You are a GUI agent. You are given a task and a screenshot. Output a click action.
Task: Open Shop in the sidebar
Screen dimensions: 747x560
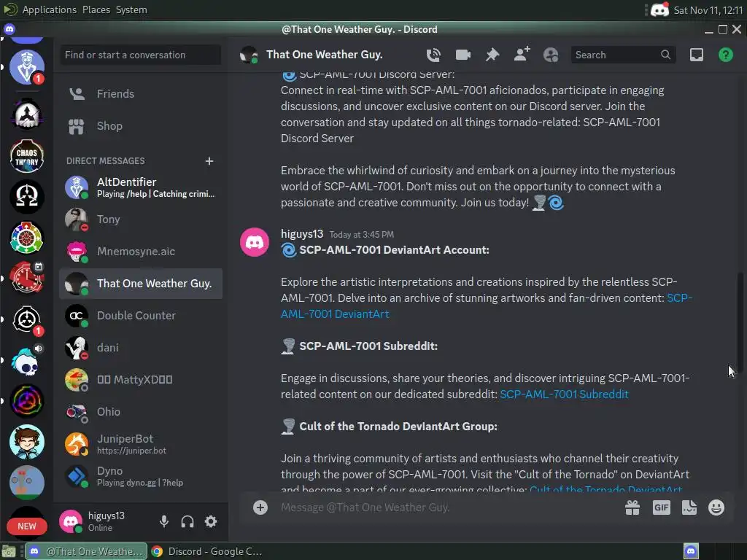click(141, 125)
